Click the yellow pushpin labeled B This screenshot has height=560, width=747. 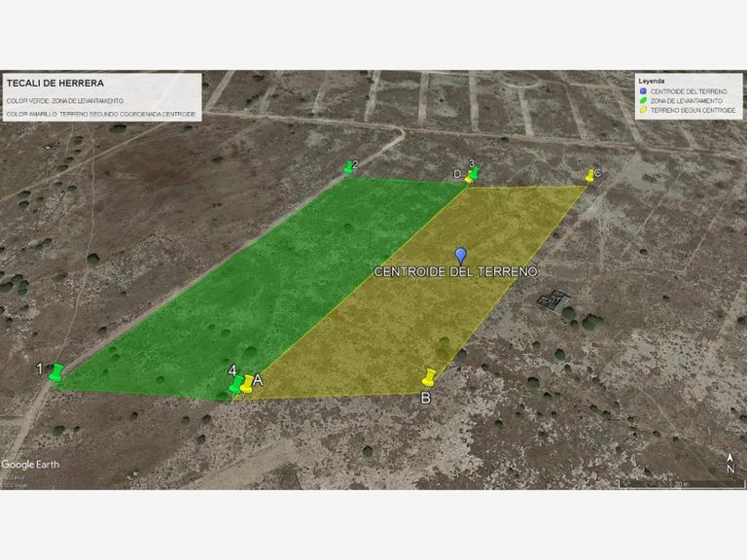429,377
